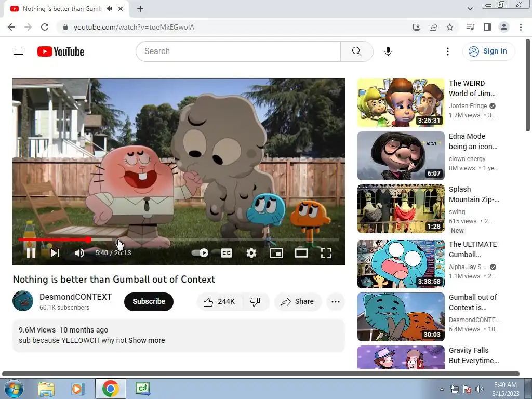Mute the tab via speaker icon
Viewport: 532px width, 399px height.
click(x=109, y=9)
